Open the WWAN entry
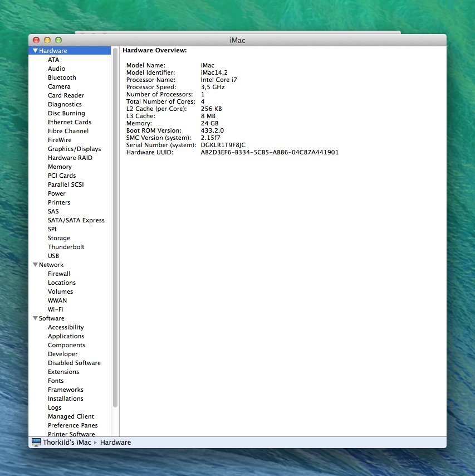Viewport: 475px width, 476px height. click(x=57, y=300)
